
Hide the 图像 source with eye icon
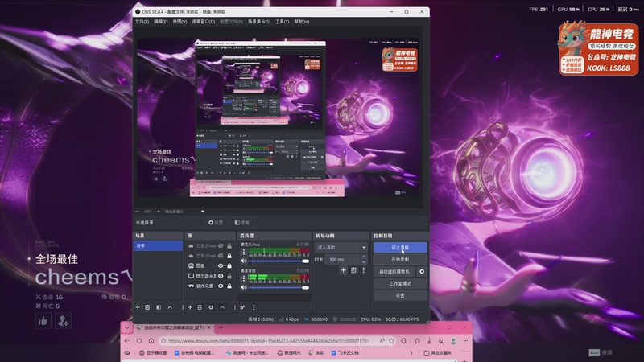click(221, 266)
